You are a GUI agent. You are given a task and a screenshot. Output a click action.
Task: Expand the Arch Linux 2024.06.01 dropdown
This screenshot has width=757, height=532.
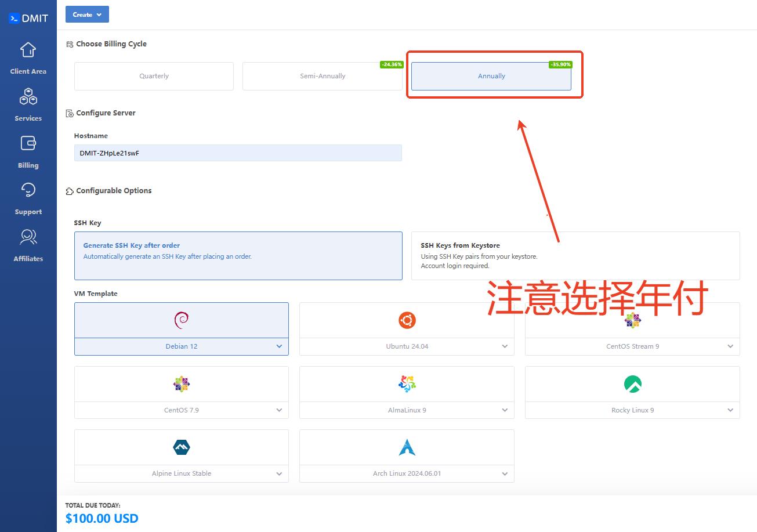[x=504, y=473]
